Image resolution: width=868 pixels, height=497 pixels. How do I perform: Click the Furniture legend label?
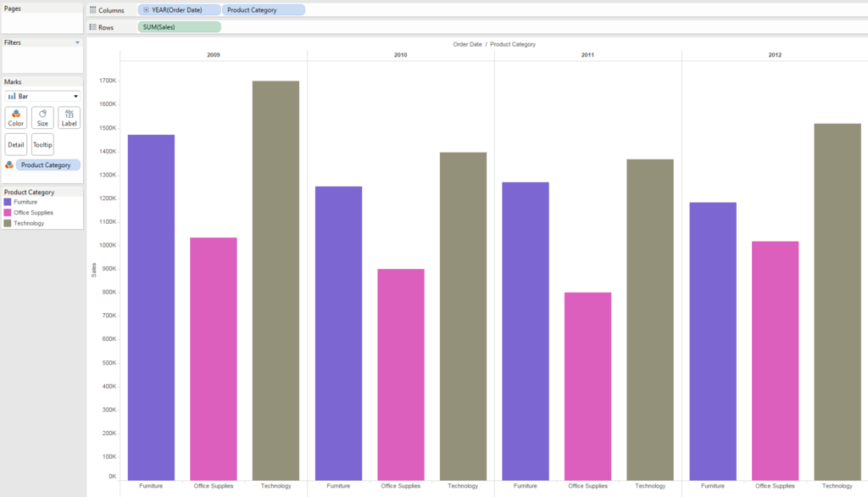tap(25, 202)
